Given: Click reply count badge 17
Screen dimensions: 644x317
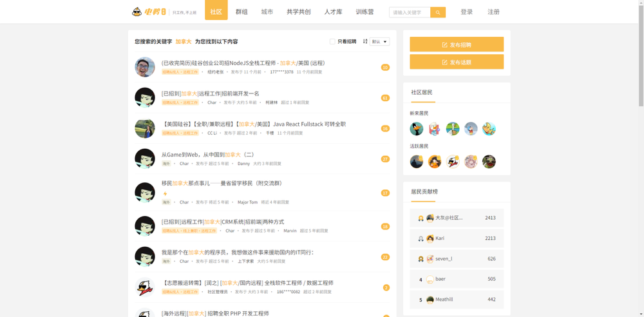Looking at the screenshot, I should (385, 193).
